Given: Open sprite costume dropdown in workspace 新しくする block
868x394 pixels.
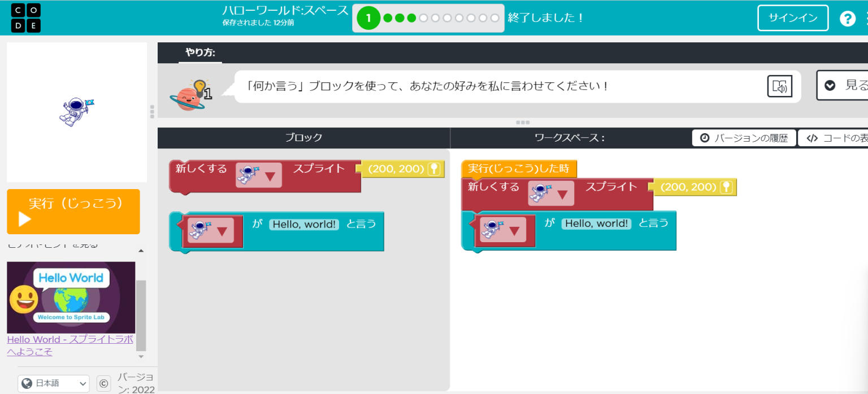Looking at the screenshot, I should 551,194.
